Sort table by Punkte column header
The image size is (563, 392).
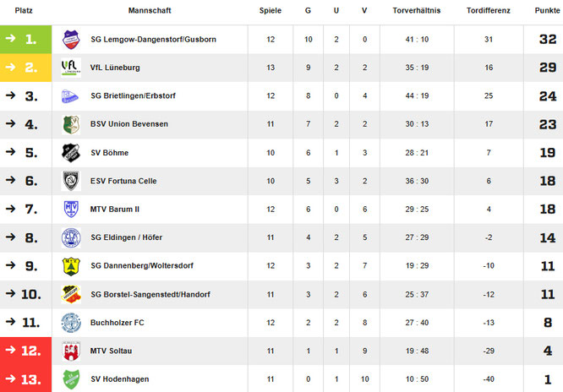pyautogui.click(x=547, y=11)
